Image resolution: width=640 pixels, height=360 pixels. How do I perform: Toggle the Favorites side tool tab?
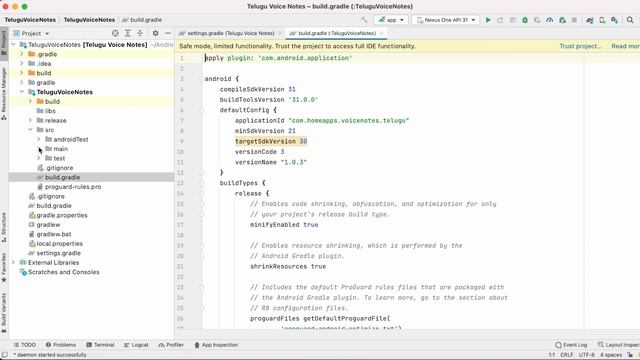4,267
